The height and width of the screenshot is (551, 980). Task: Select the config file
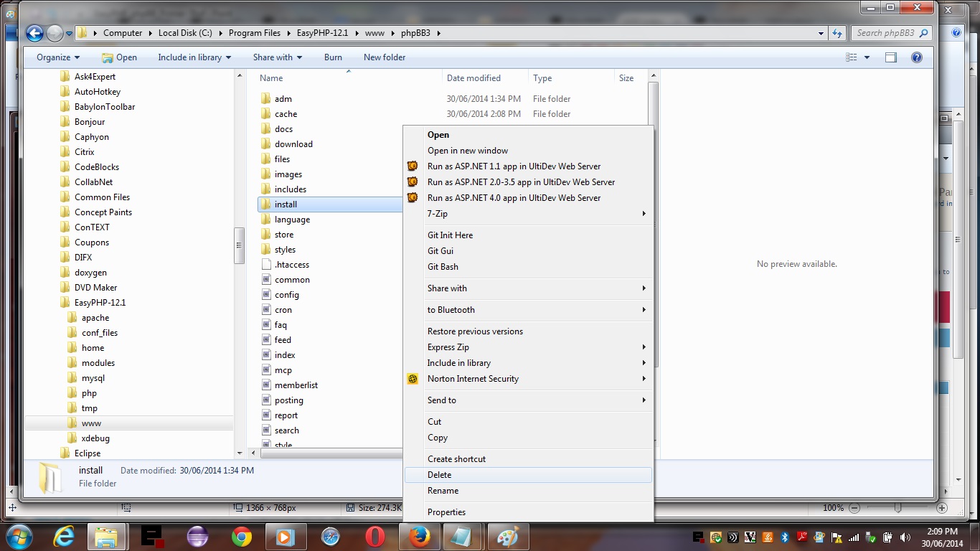(287, 295)
